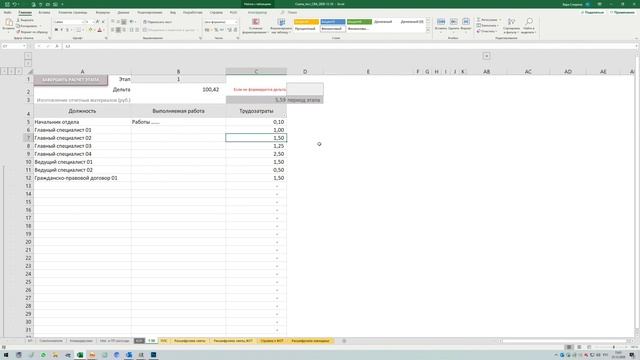Viewport: 640px width, 360px height.
Task: Click the Clear (Очистить) eraser icon
Action: coord(479,31)
